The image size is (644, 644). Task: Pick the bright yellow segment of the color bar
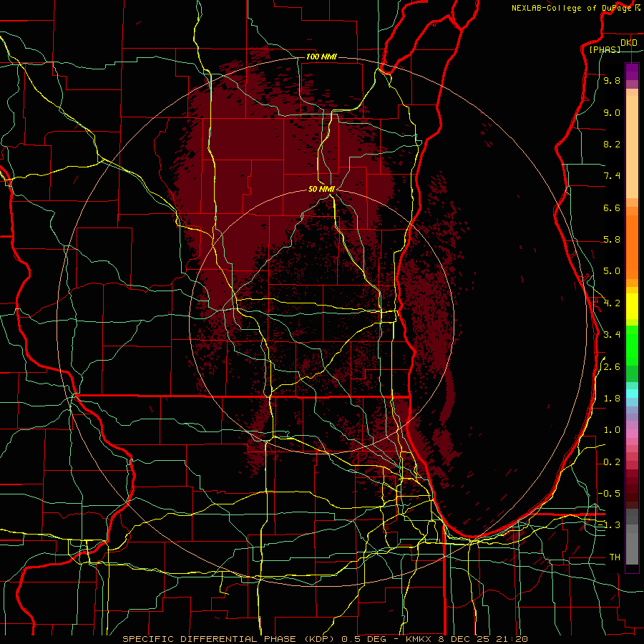tap(632, 306)
